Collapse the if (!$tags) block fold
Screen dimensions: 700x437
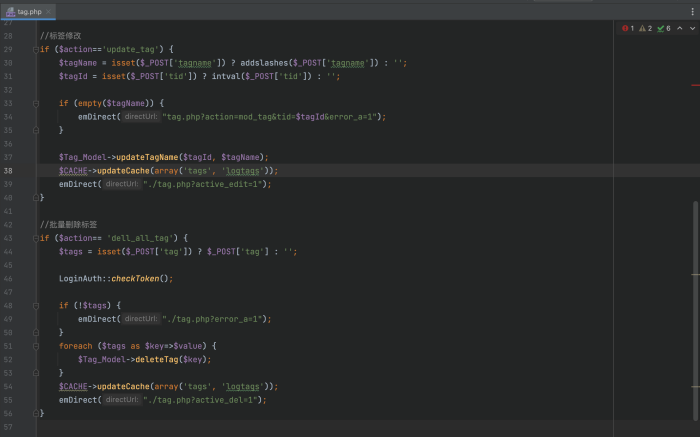[x=36, y=306]
